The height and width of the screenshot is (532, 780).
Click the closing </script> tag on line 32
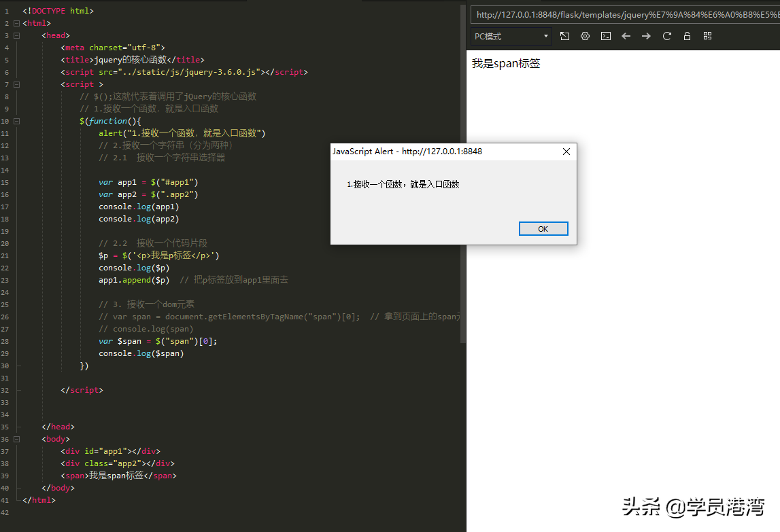coord(82,390)
